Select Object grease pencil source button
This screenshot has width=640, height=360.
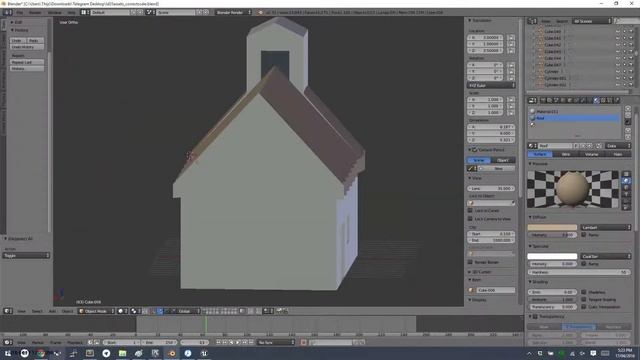[x=503, y=160]
